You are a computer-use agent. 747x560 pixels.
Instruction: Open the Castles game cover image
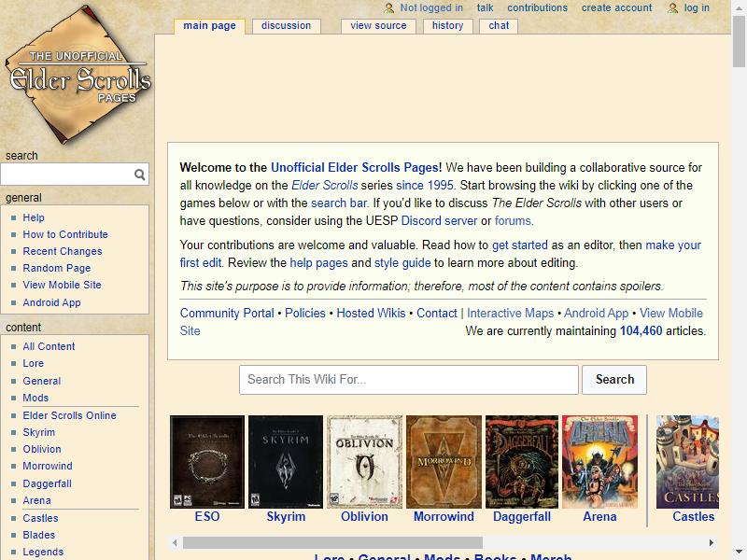click(x=687, y=462)
